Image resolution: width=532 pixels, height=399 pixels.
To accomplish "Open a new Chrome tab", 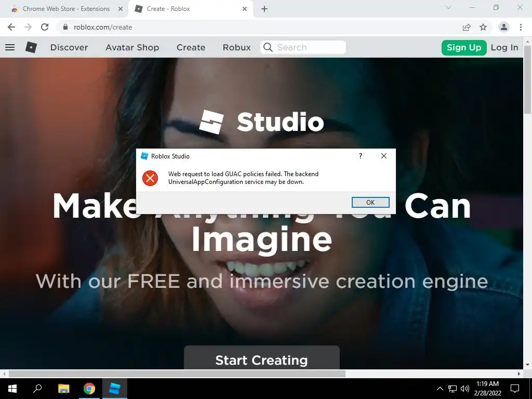I will (264, 9).
